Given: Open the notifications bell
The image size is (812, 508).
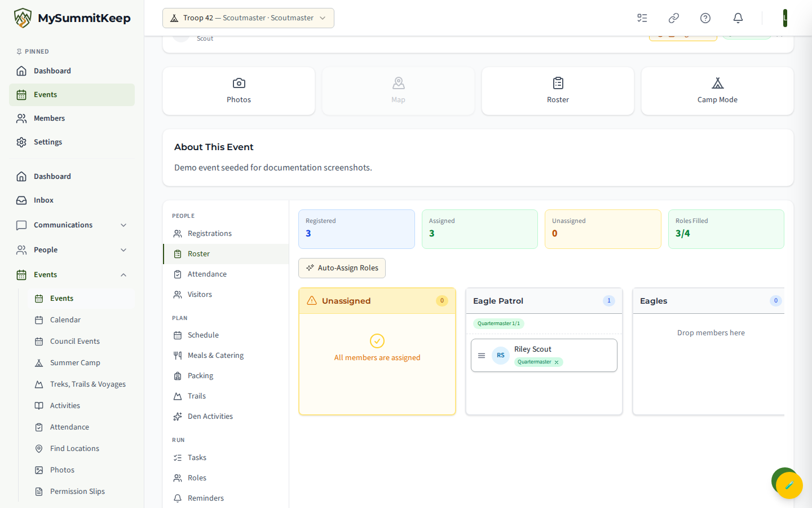Looking at the screenshot, I should coord(738,18).
